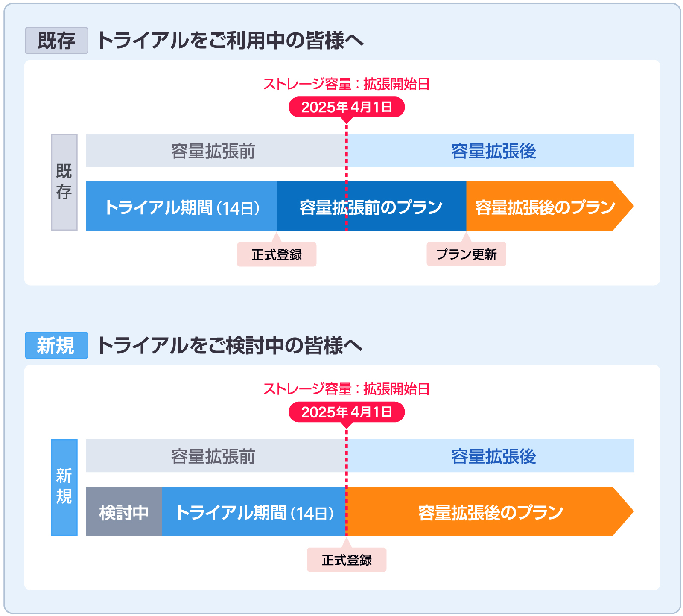This screenshot has width=683, height=616.
Task: Click the 既存 badge in the top heading
Action: tap(56, 41)
